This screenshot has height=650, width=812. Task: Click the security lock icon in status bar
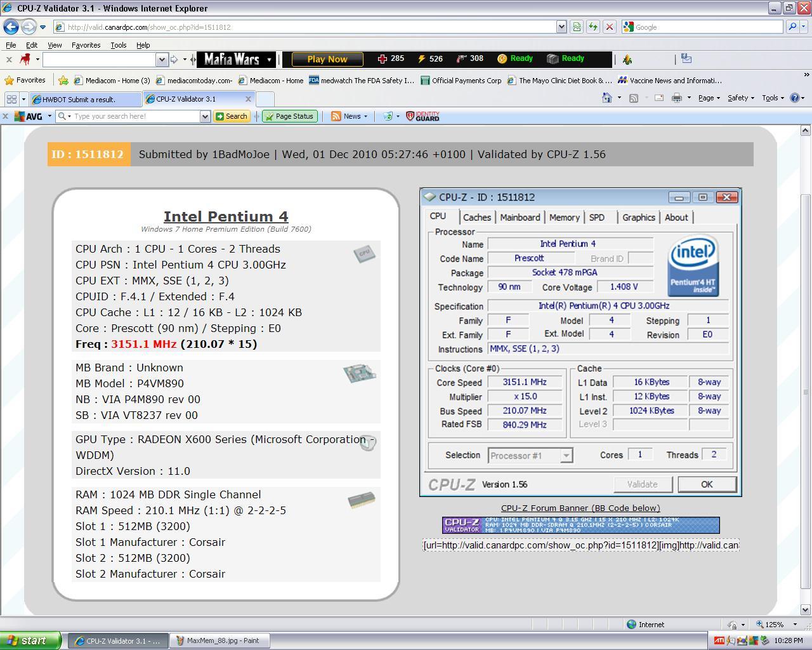click(732, 625)
